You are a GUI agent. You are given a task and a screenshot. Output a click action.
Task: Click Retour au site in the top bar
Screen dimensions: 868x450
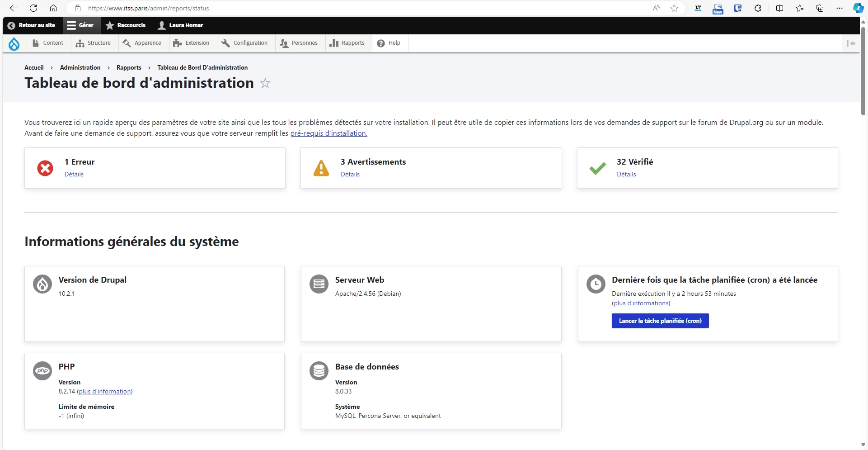(x=31, y=25)
